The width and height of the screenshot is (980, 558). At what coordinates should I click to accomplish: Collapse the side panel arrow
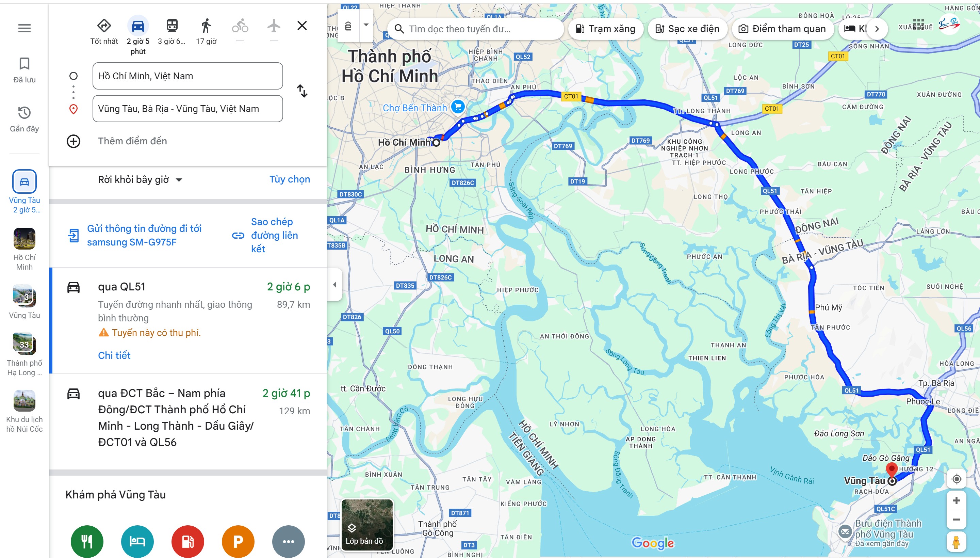(x=335, y=284)
